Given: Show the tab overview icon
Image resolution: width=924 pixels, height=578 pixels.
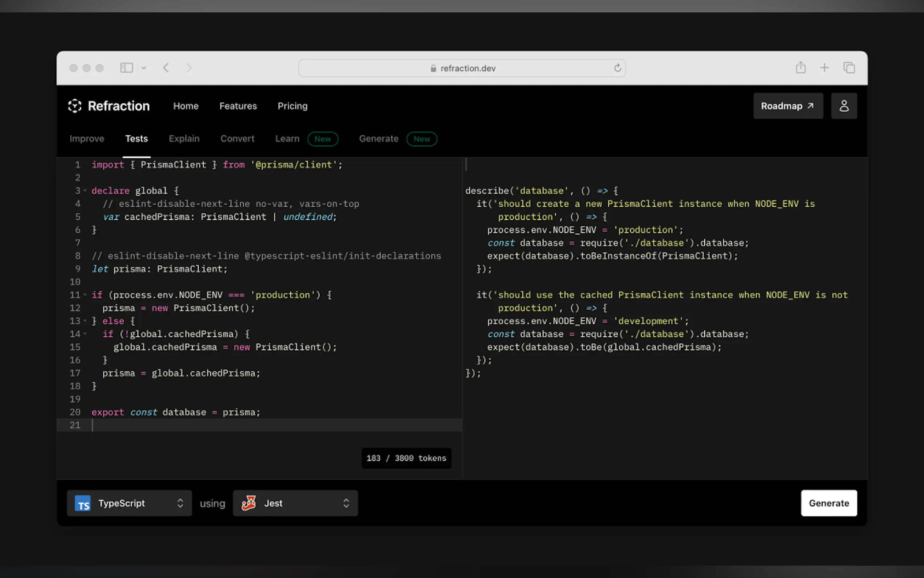Looking at the screenshot, I should 849,68.
